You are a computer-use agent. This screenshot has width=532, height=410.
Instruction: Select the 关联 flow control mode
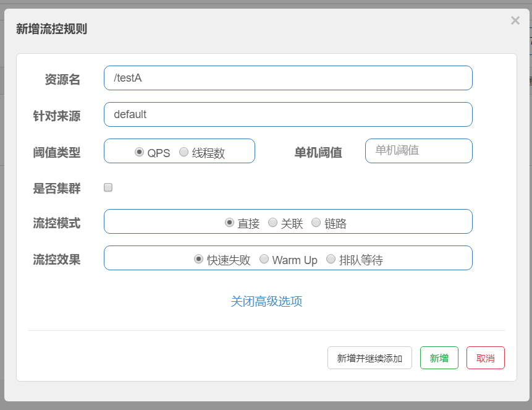pos(272,223)
